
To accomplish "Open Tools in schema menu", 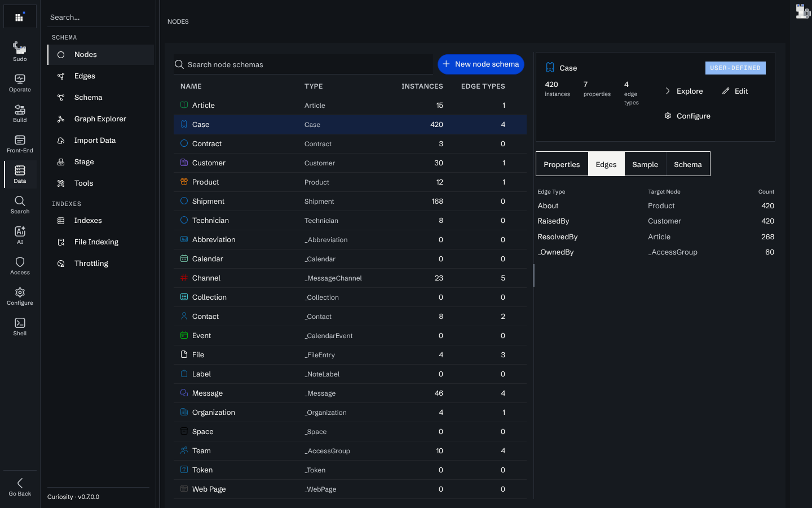I will (x=100, y=183).
